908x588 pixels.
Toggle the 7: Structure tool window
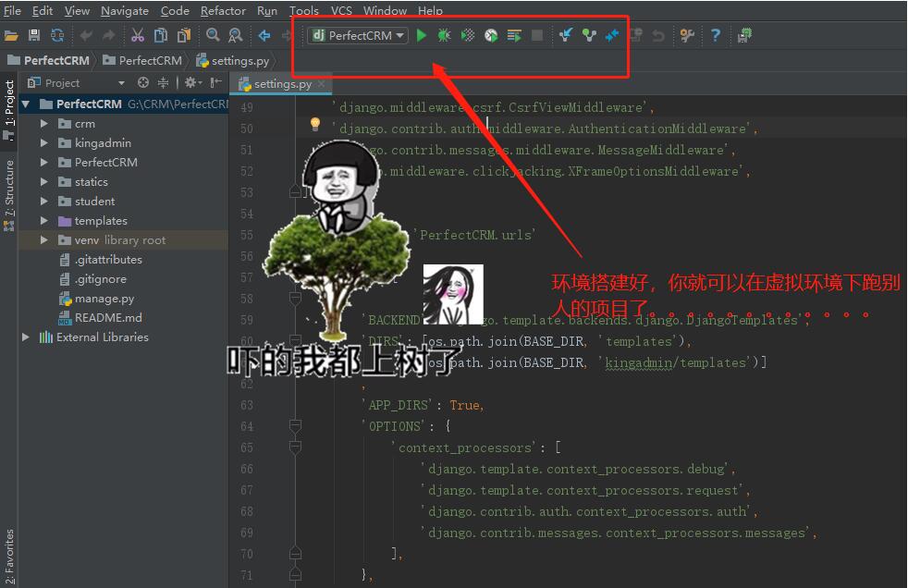8,194
